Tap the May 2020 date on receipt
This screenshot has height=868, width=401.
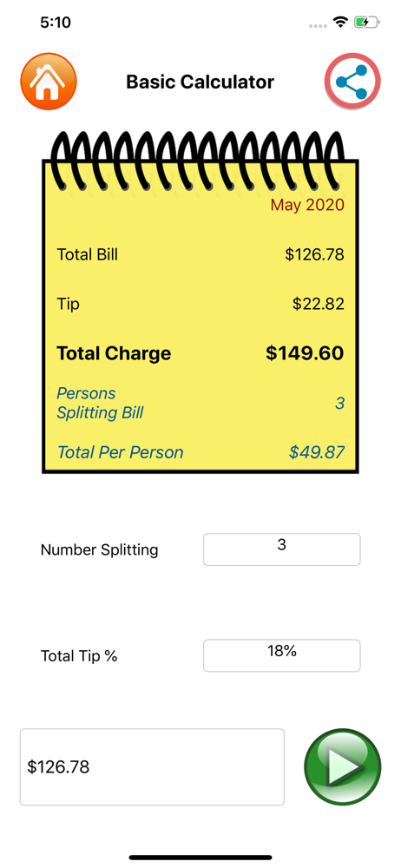(x=307, y=205)
